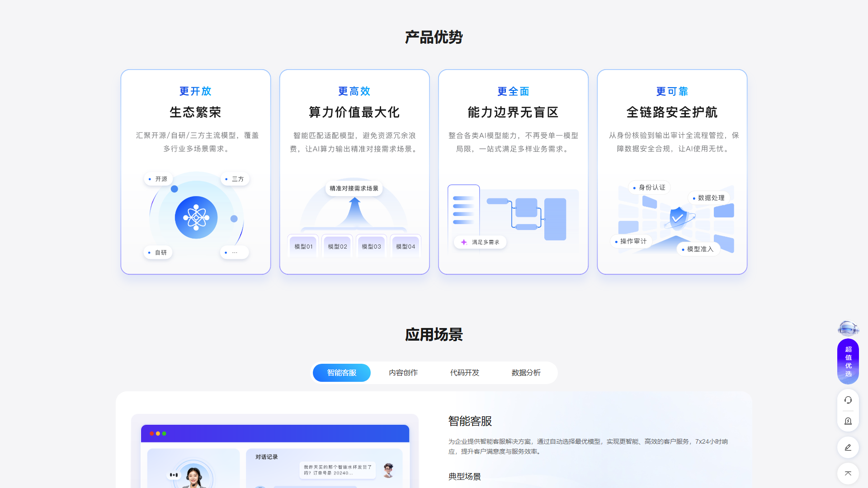This screenshot has width=868, height=488.
Task: Click the 全链路安全护航 card title
Action: pyautogui.click(x=672, y=112)
